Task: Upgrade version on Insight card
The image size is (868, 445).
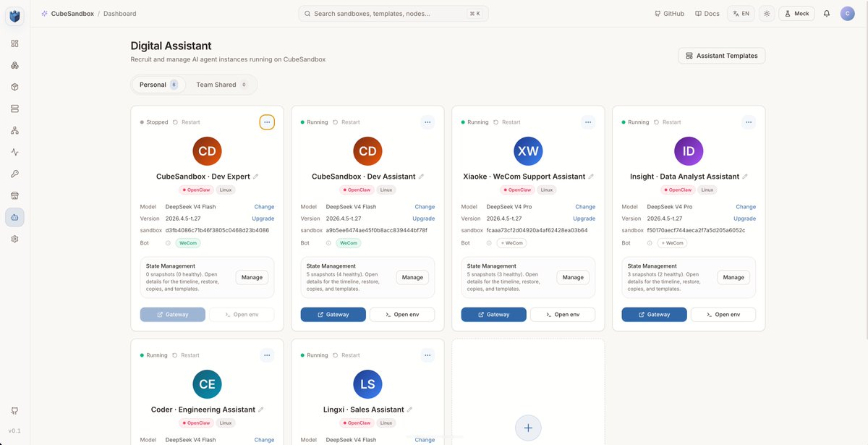Action: 744,219
